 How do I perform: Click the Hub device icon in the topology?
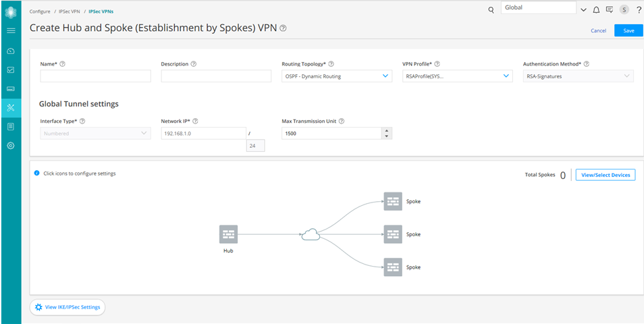[x=228, y=234]
